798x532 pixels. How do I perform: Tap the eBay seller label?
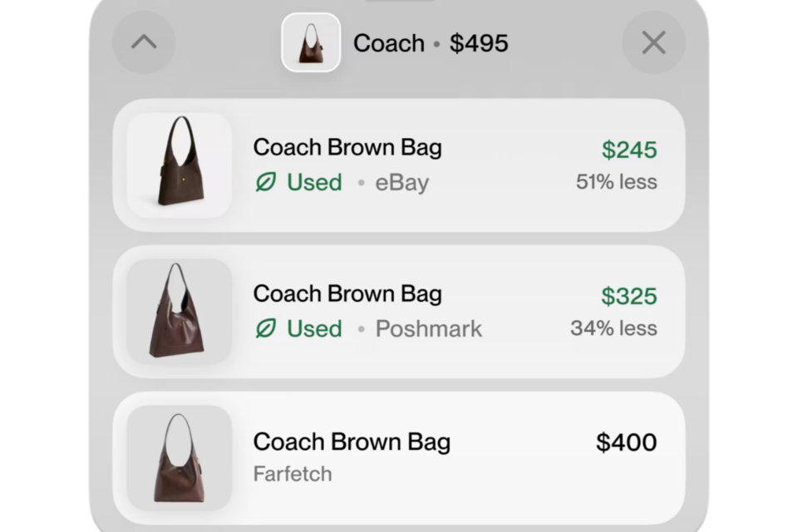pos(402,183)
